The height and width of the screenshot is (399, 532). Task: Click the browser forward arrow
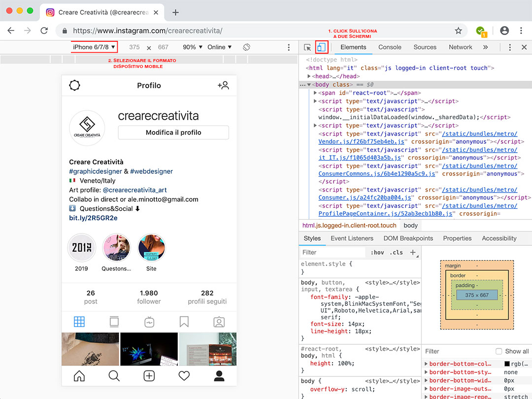tap(28, 31)
